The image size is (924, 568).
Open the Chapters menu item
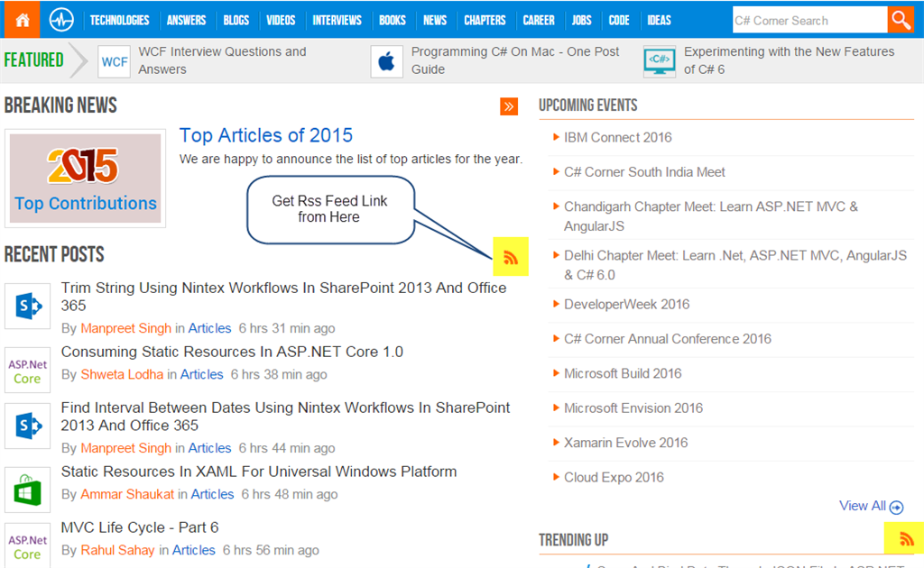[485, 20]
